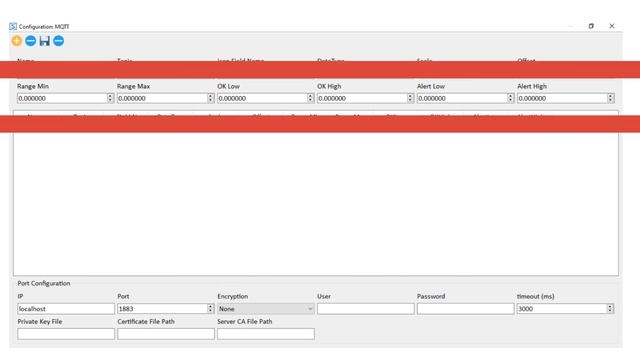Click the IP field containing localhost

(66, 309)
